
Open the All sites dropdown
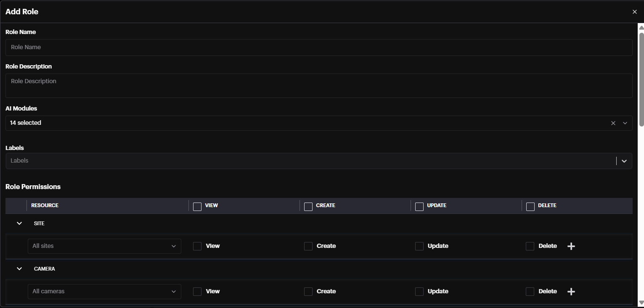coord(104,246)
